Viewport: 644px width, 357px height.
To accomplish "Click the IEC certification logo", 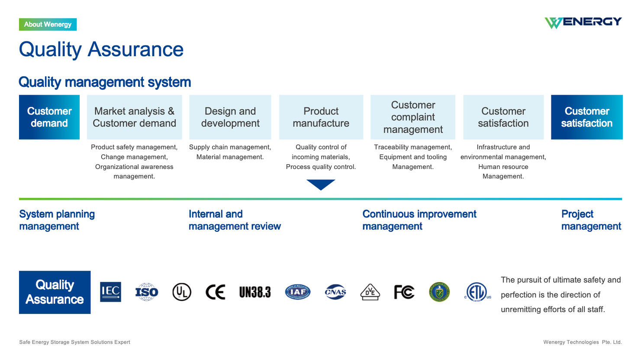I will [x=110, y=292].
